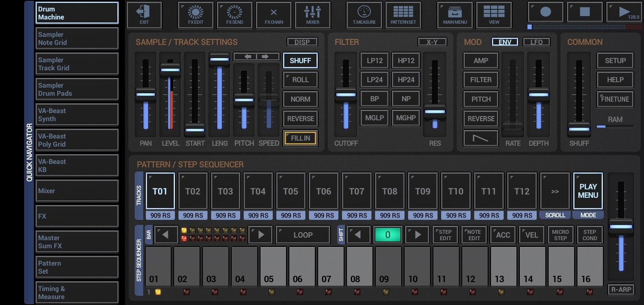Assign modulation to PITCH

(x=481, y=99)
